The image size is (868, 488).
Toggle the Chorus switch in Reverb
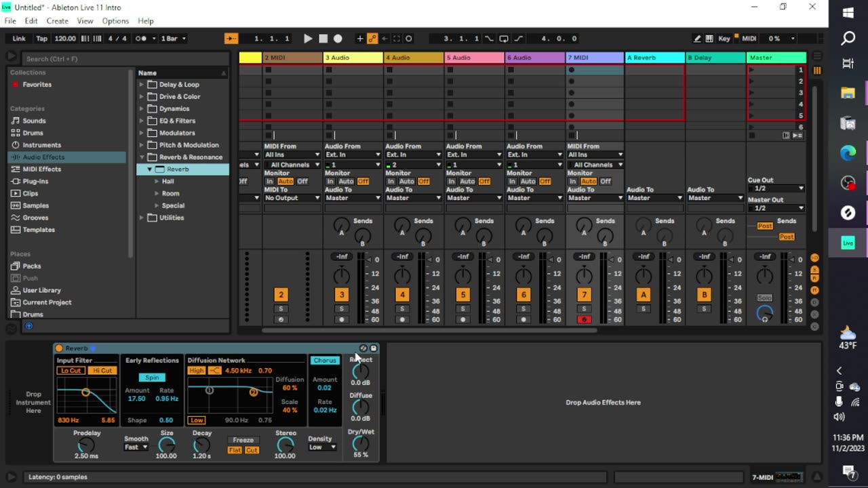tap(325, 361)
